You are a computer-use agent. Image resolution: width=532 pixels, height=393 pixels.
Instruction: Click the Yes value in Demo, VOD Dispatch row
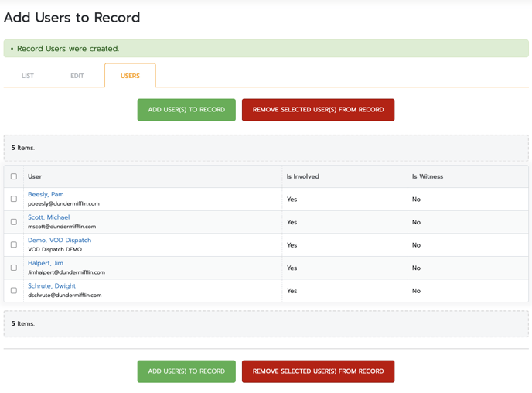pyautogui.click(x=292, y=245)
